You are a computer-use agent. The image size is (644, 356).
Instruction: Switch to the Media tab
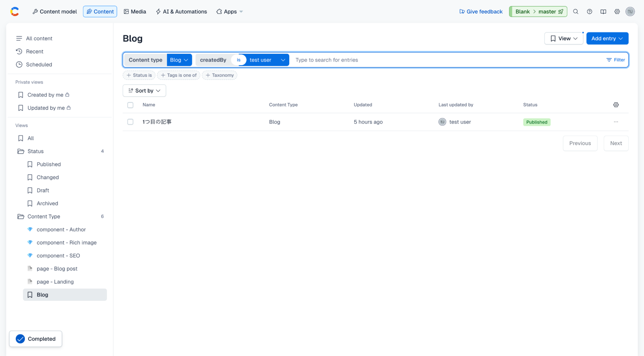[135, 12]
